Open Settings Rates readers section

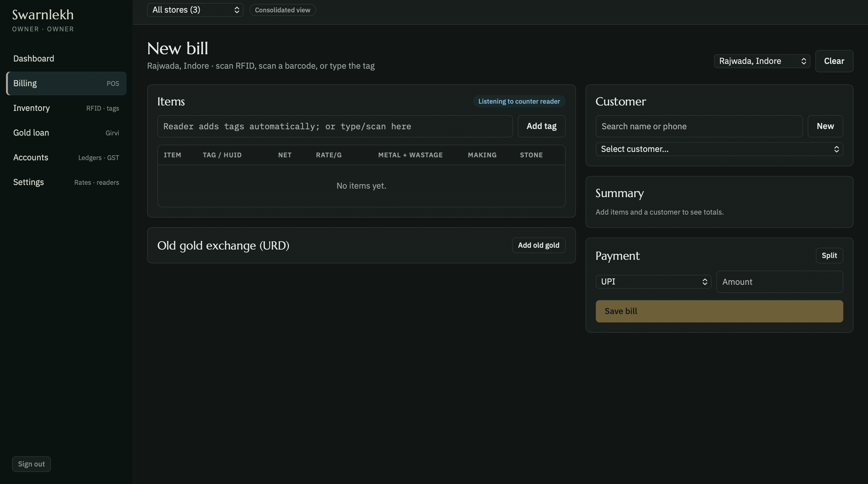click(x=66, y=182)
